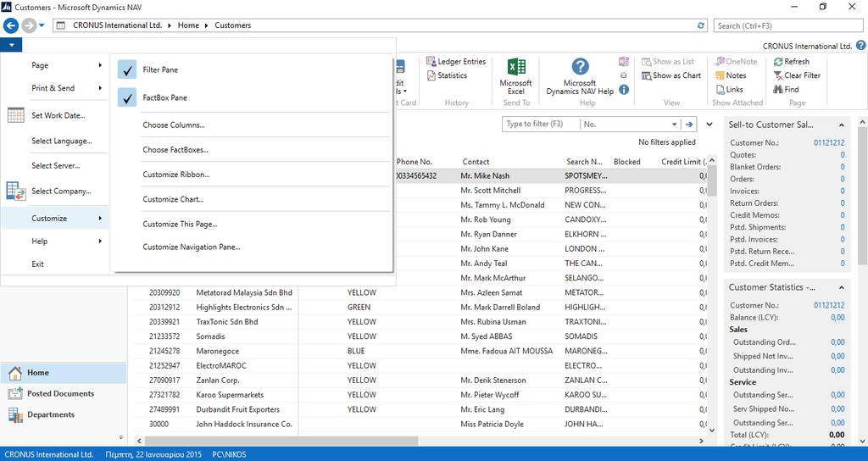
Task: Select Customize Navigation Pane... option
Action: pos(192,247)
